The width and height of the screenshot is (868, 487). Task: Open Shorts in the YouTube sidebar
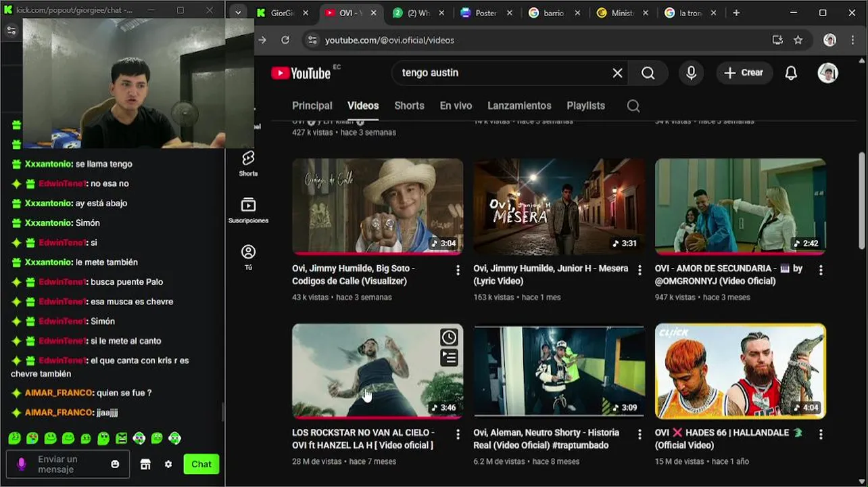pyautogui.click(x=248, y=163)
